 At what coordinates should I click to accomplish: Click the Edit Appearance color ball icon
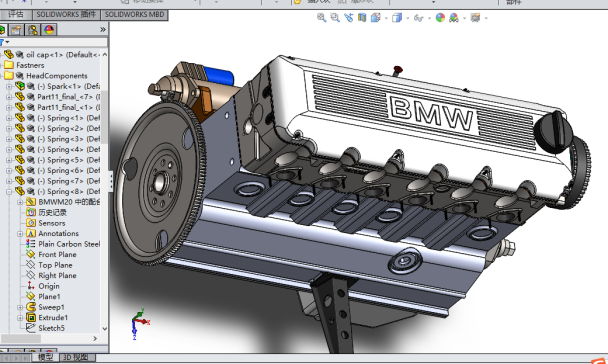[440, 17]
